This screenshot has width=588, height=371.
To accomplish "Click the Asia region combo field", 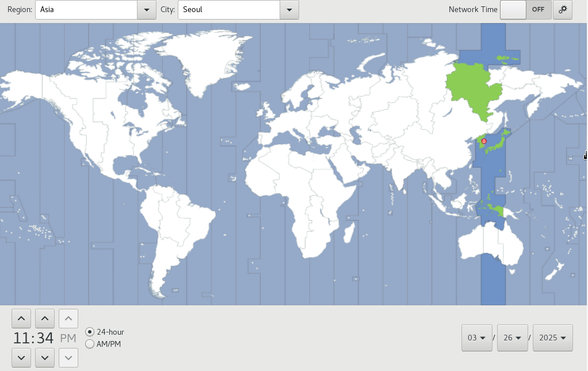I will pyautogui.click(x=86, y=10).
